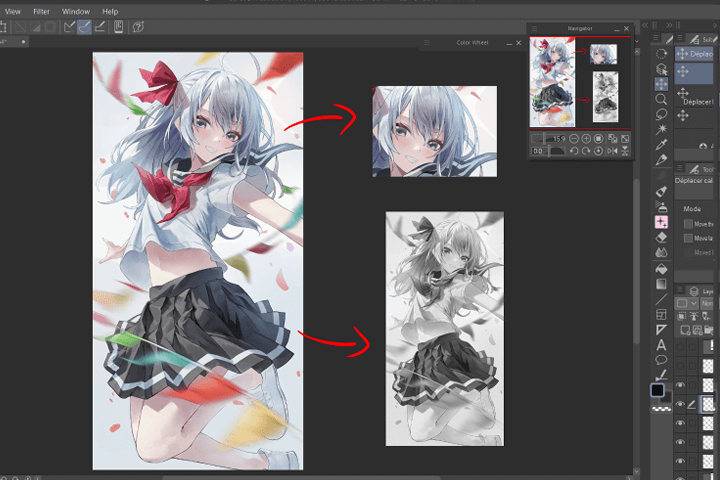Open the Sub Tool panel menu
Viewport: 720px width, 480px height.
680,38
